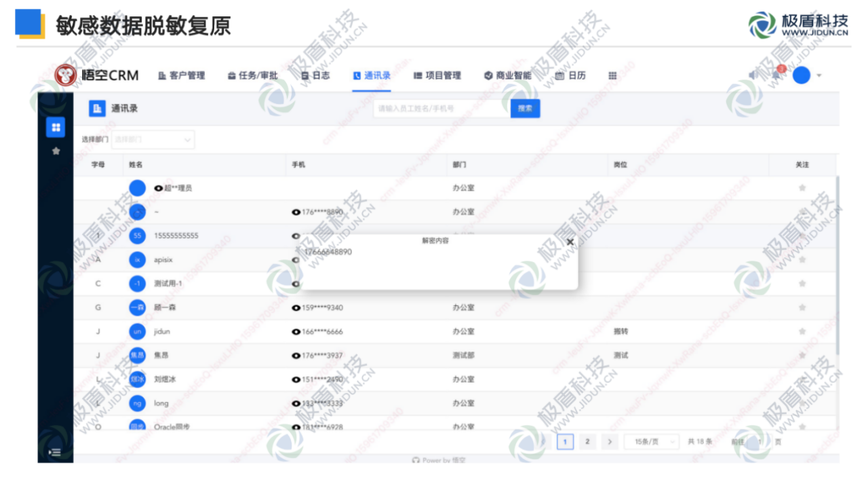Reveal phone number 159****9340 via eye icon
This screenshot has height=486, width=868.
pos(296,308)
